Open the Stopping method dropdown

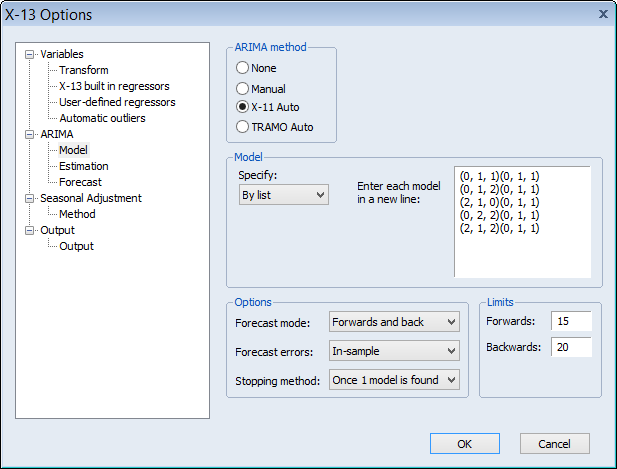394,380
